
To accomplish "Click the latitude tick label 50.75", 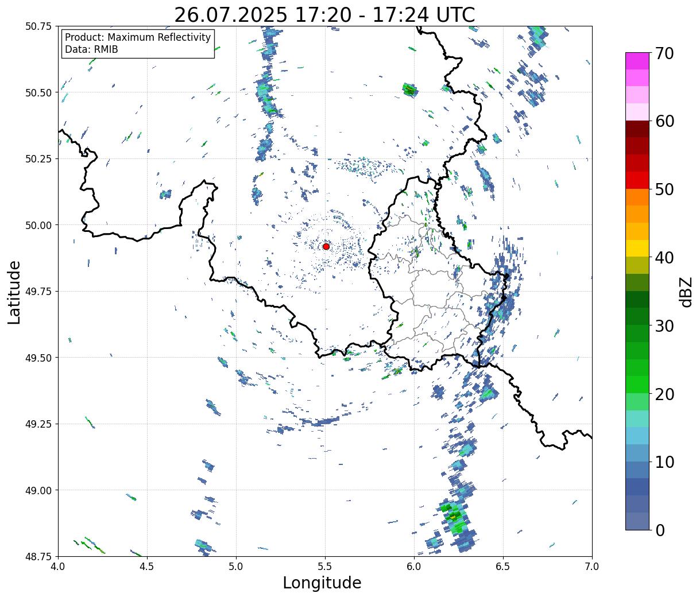I will [x=38, y=26].
